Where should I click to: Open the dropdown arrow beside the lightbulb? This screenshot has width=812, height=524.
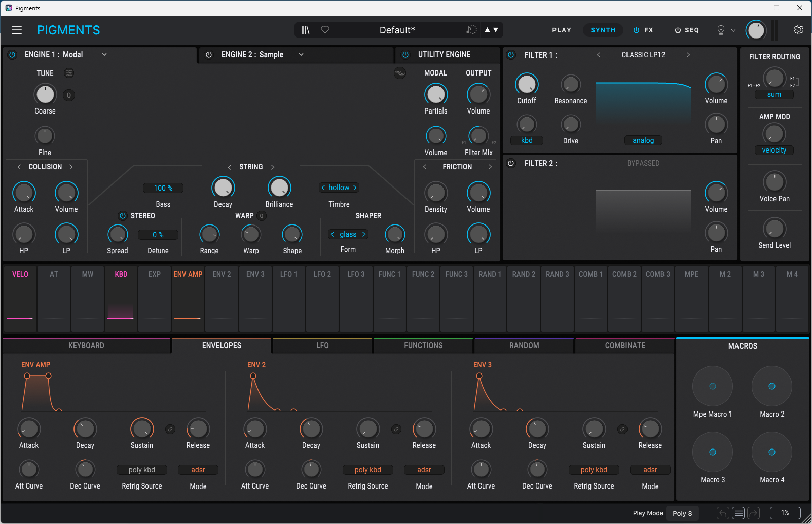[733, 30]
